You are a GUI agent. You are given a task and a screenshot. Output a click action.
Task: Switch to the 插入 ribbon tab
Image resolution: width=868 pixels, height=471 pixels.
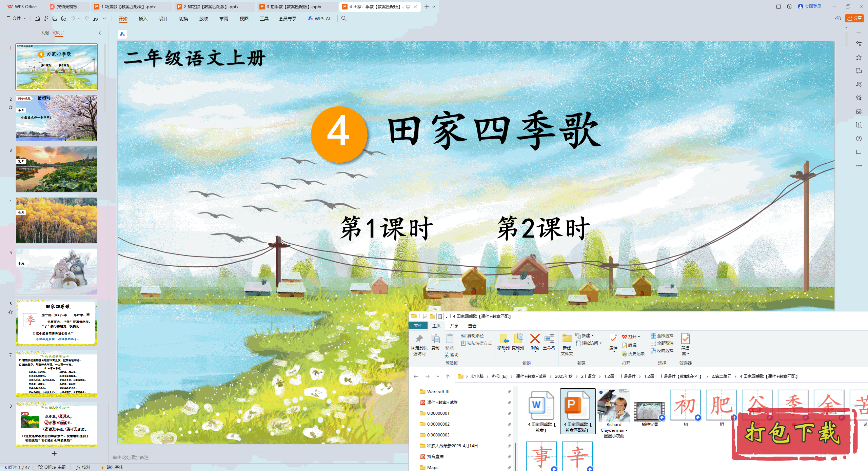pyautogui.click(x=143, y=19)
